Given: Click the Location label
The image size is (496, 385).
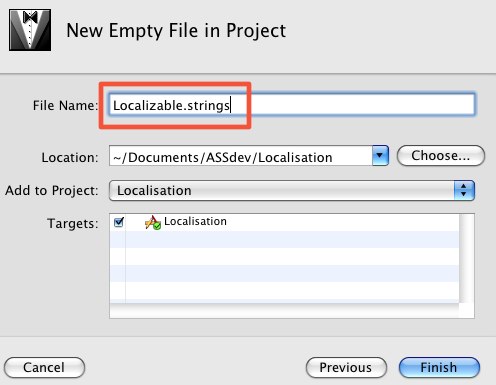Looking at the screenshot, I should coord(70,157).
